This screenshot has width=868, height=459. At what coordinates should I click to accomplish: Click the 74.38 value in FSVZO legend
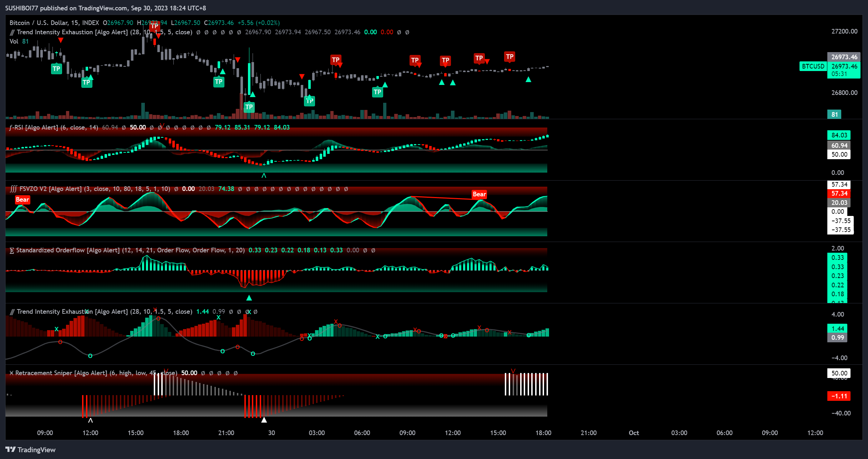(x=226, y=189)
